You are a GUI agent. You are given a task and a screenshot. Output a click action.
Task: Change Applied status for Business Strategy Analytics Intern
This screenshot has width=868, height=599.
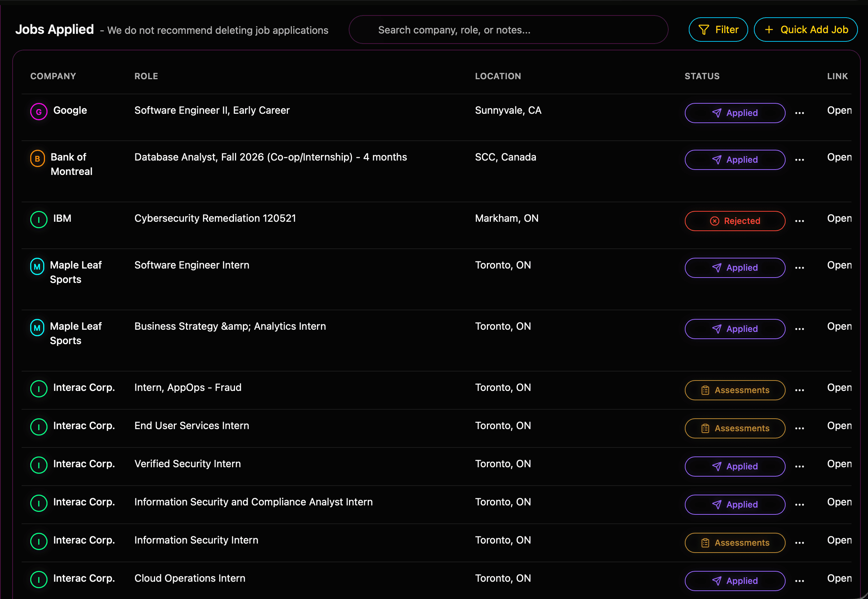point(735,329)
